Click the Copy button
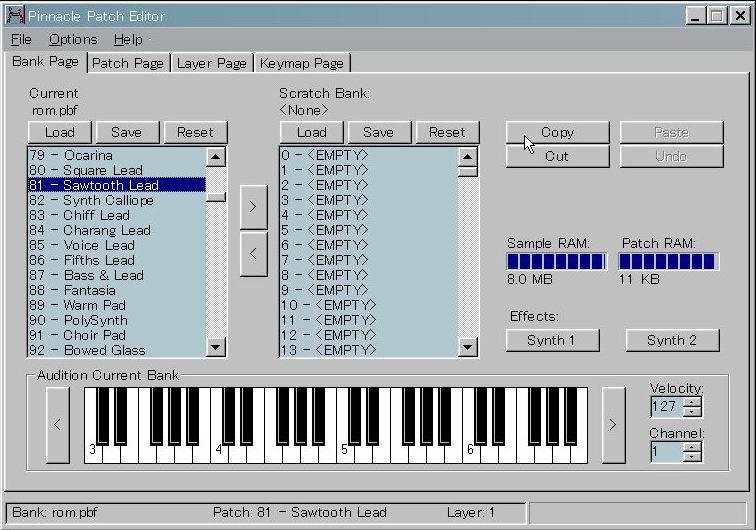Viewport: 756px width, 530px height. coord(558,132)
